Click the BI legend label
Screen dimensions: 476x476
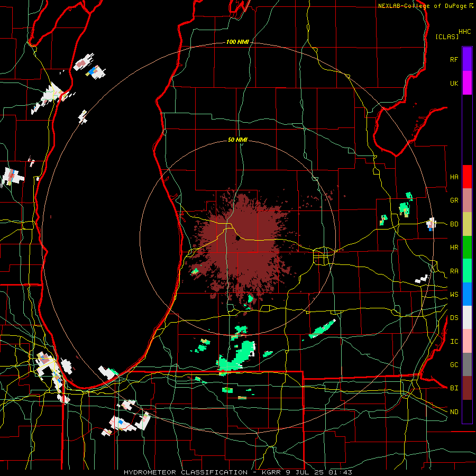tap(454, 388)
